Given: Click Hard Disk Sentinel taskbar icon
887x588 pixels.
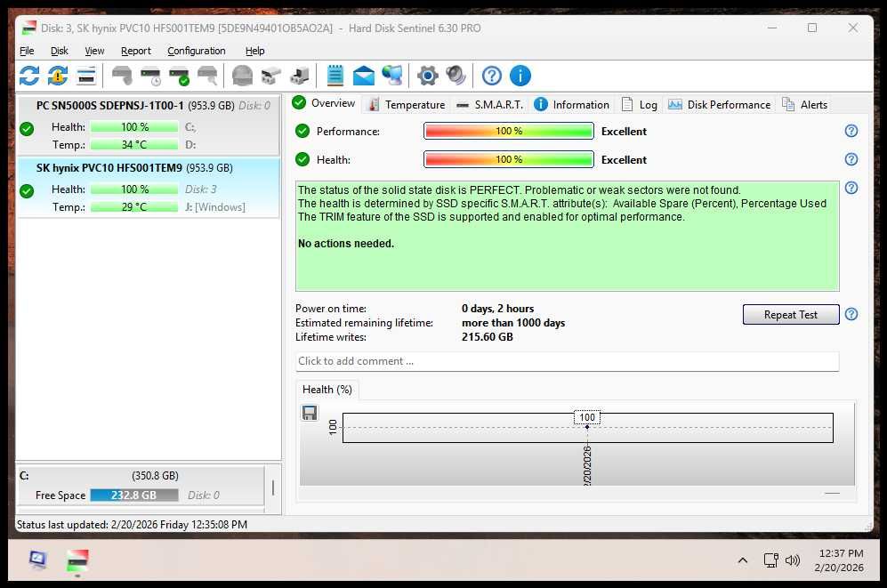Looking at the screenshot, I should [77, 560].
